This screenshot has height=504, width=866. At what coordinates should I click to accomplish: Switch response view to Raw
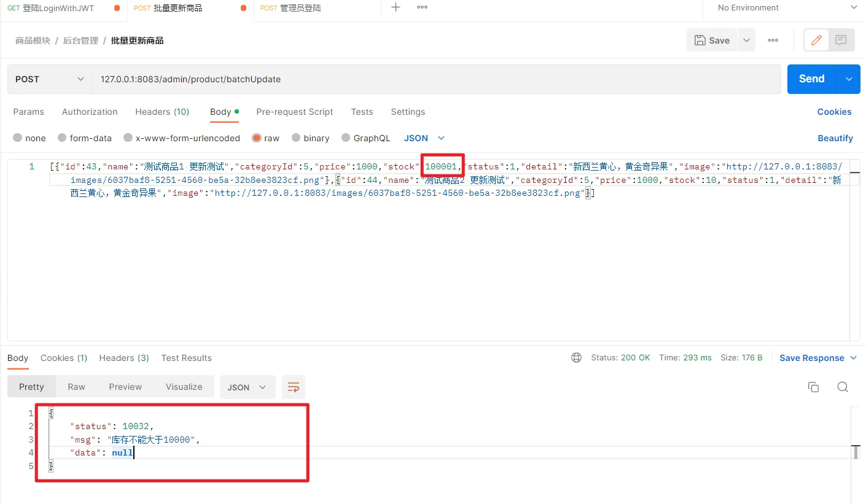76,387
